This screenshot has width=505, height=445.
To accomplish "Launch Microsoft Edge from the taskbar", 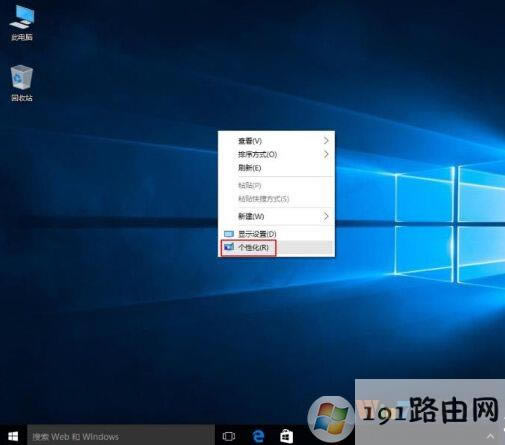I will [x=258, y=436].
